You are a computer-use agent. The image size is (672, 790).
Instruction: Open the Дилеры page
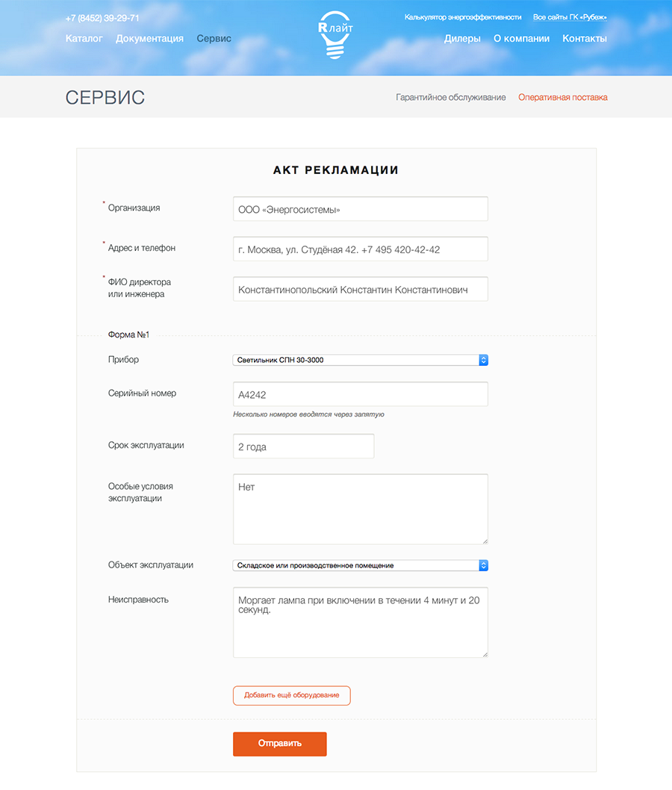click(x=462, y=39)
